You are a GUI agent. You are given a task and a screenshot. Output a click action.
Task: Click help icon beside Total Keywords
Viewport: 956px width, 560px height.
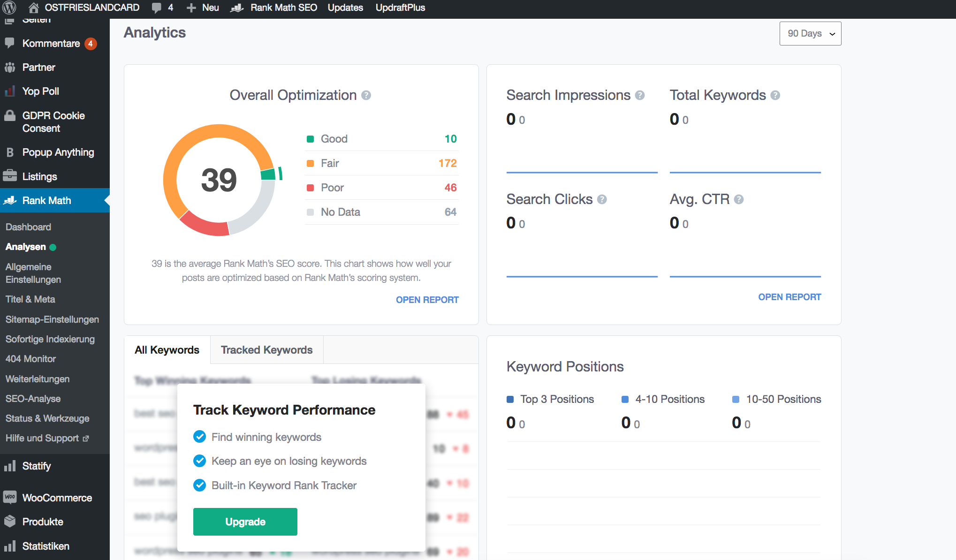coord(775,95)
